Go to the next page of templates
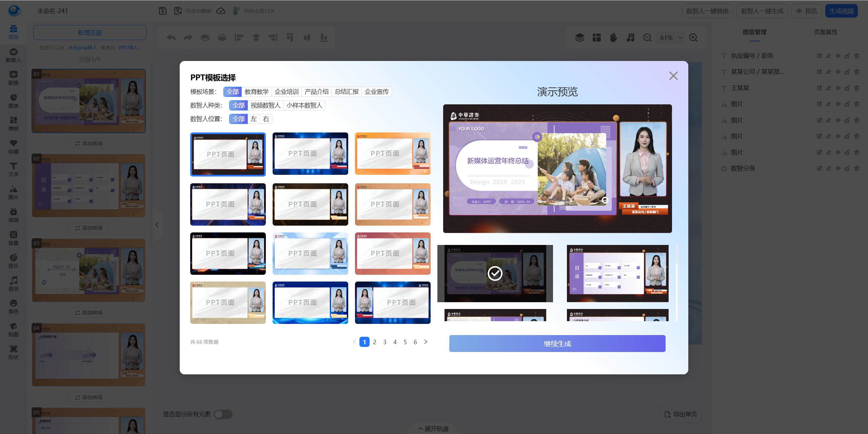Screen dimensions: 868x434 [x=426, y=342]
